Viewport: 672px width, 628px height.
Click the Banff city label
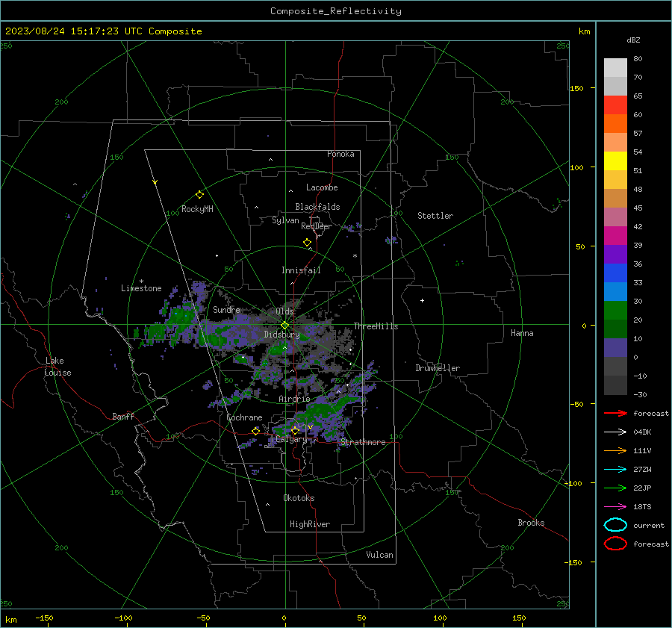pyautogui.click(x=123, y=417)
